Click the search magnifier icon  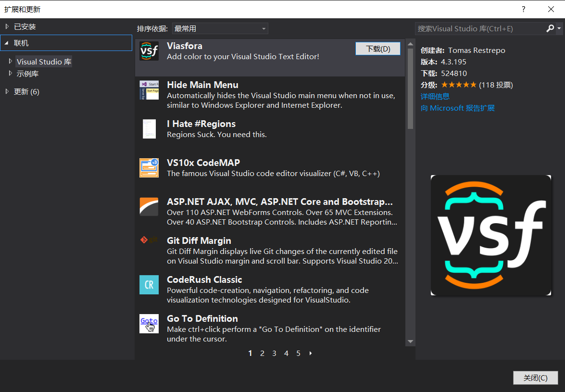pos(550,28)
